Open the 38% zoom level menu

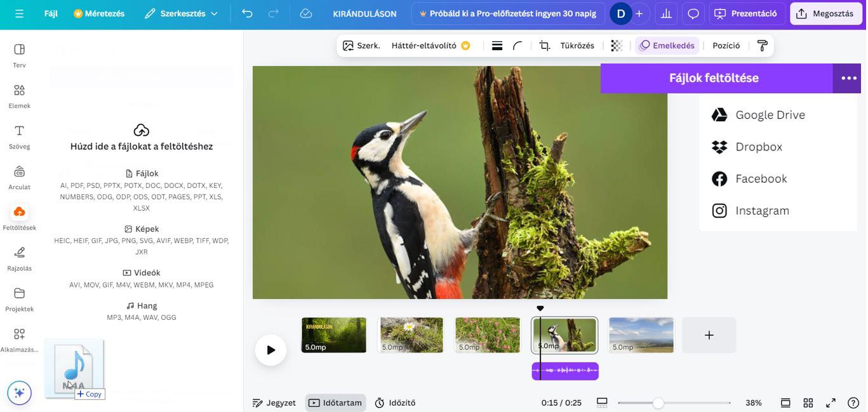(754, 402)
